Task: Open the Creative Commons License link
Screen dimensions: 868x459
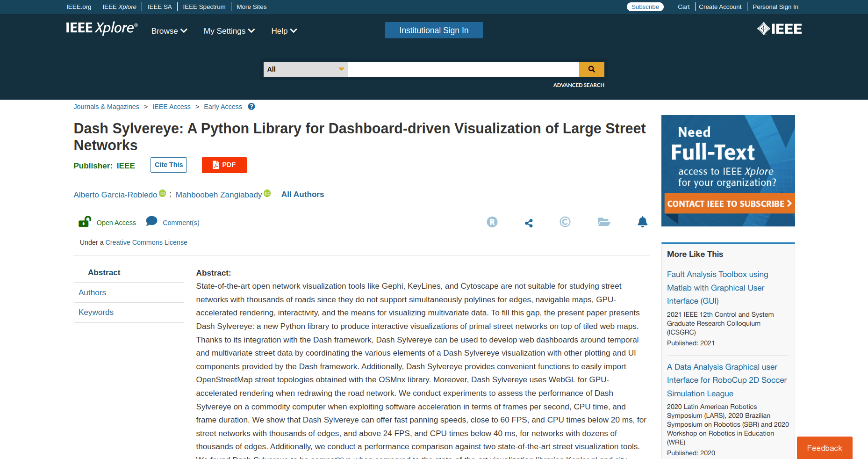Action: pyautogui.click(x=146, y=242)
